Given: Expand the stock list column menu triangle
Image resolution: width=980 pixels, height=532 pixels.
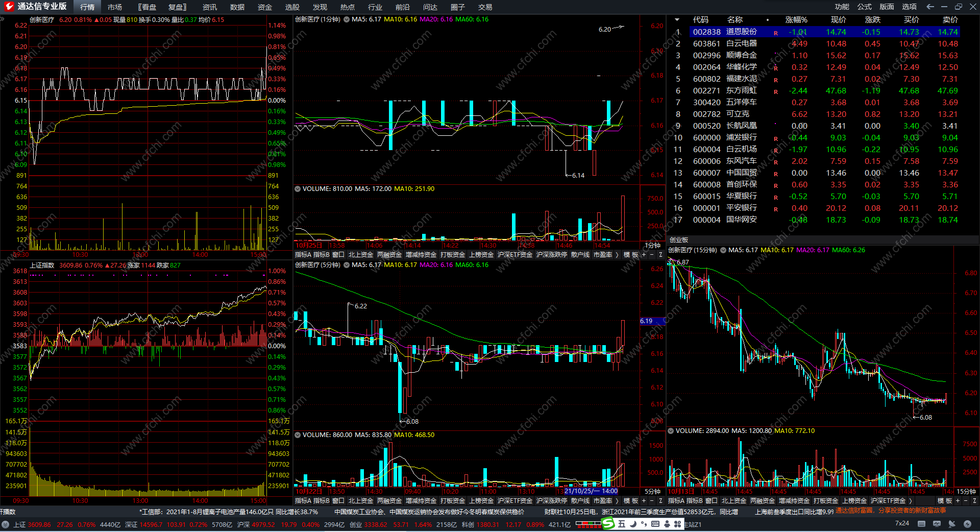Looking at the screenshot, I should 677,20.
